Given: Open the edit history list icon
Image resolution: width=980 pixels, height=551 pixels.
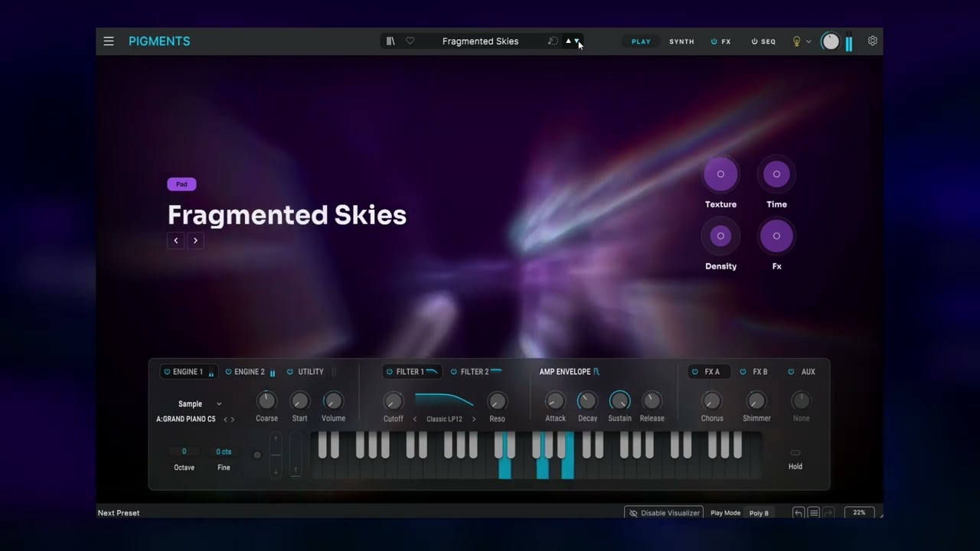Looking at the screenshot, I should click(x=814, y=513).
